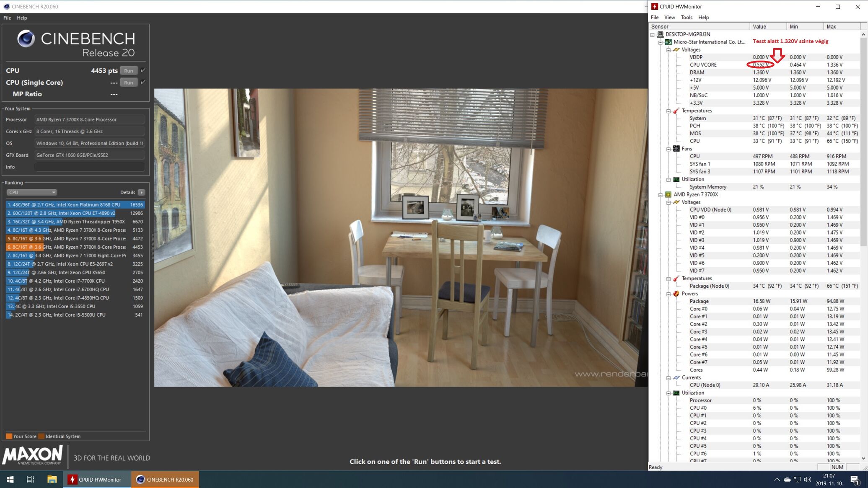Click HWMonitor vertical scrollbar thumb
The height and width of the screenshot is (488, 868).
coord(863,142)
